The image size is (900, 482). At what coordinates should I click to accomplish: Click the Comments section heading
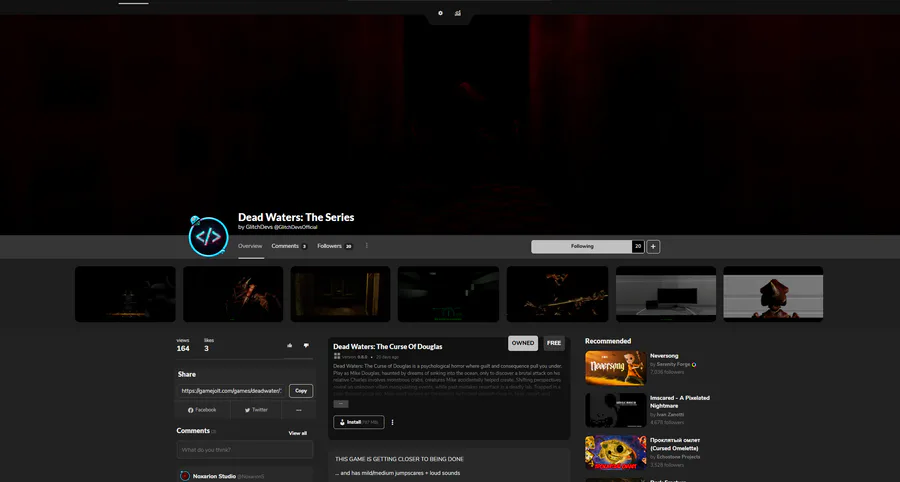(x=193, y=431)
